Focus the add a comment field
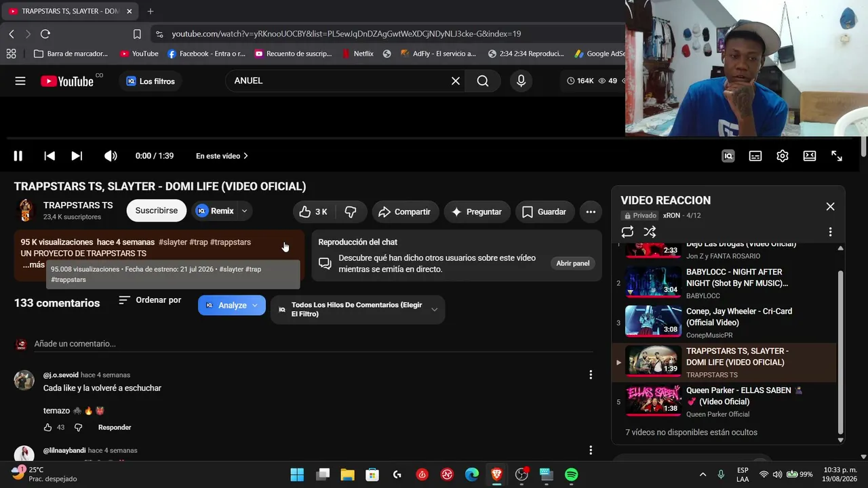This screenshot has width=868, height=488. [x=313, y=344]
